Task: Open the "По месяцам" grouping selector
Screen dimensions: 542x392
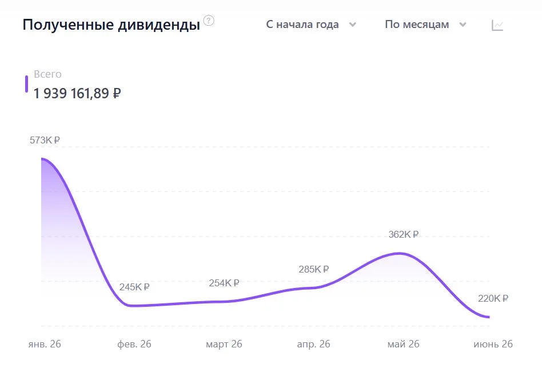Action: (x=425, y=25)
